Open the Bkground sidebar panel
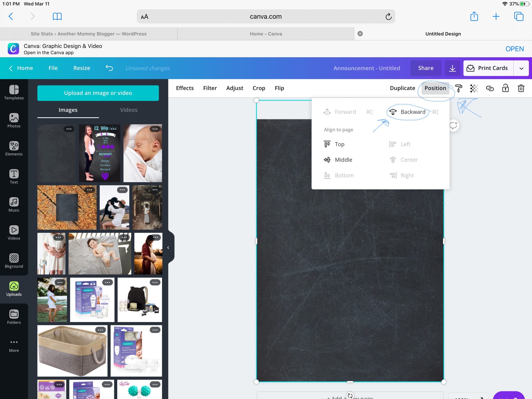This screenshot has height=399, width=532. 14,261
